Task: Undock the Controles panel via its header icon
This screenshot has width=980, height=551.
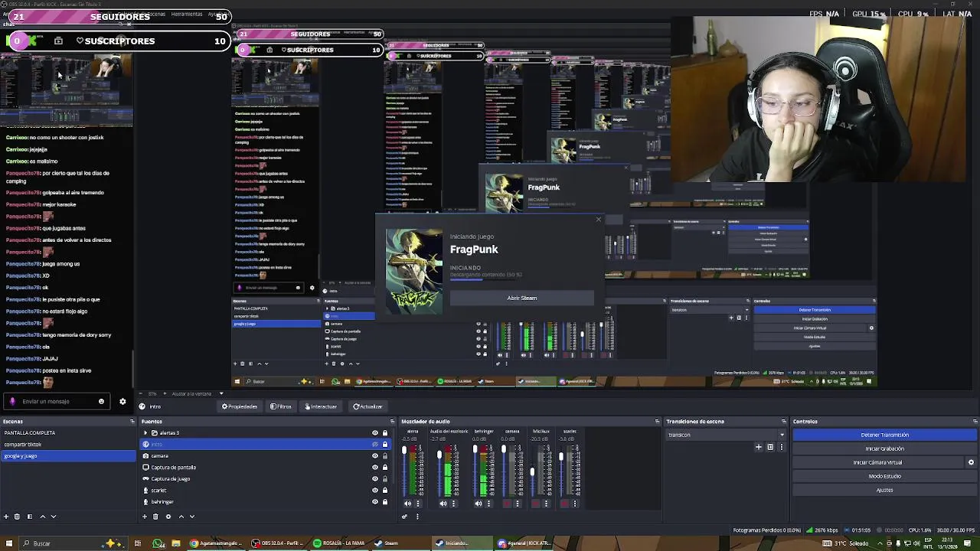Action: (975, 422)
